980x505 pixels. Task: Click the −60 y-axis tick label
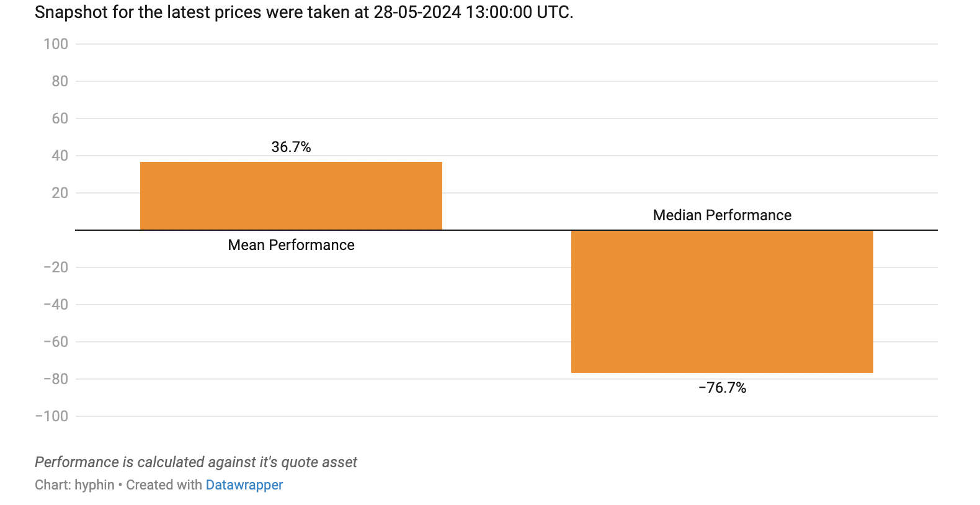tap(56, 342)
